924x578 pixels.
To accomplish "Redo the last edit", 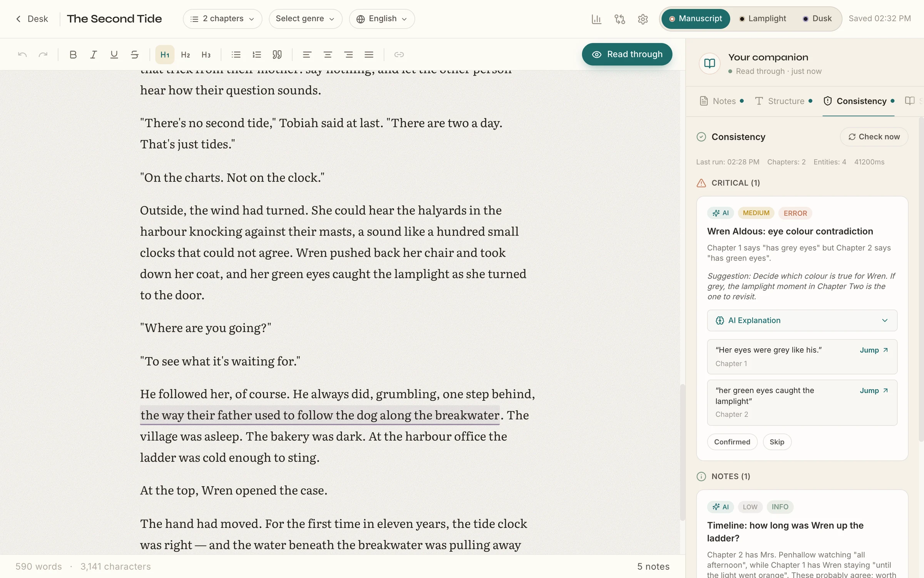I will (43, 55).
